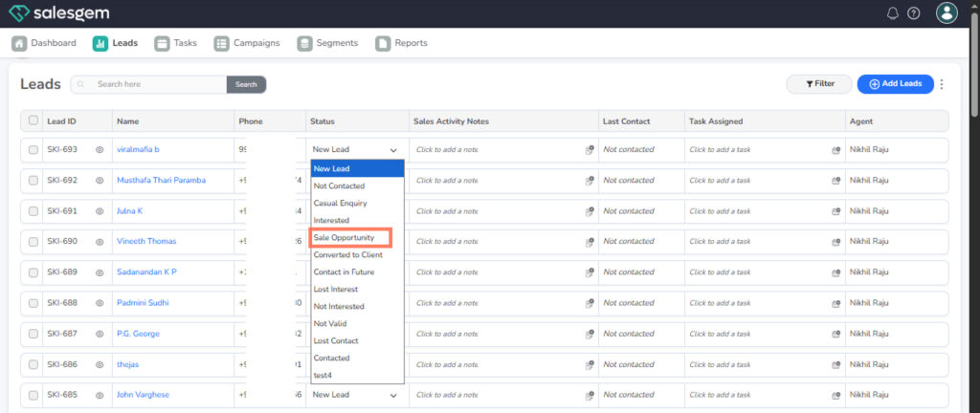
Task: Click the salesgem logo
Action: 57,13
